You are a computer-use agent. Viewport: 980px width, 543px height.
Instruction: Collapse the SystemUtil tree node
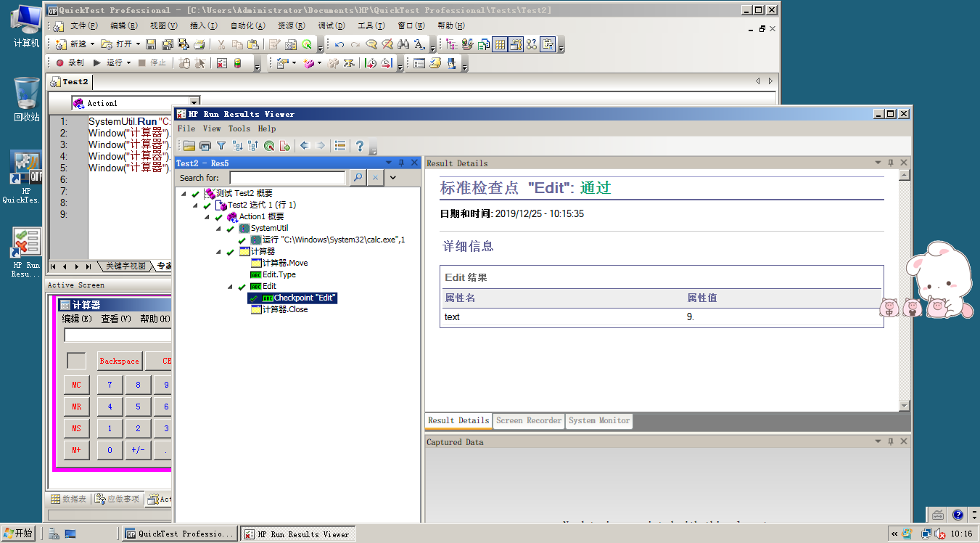tap(219, 229)
